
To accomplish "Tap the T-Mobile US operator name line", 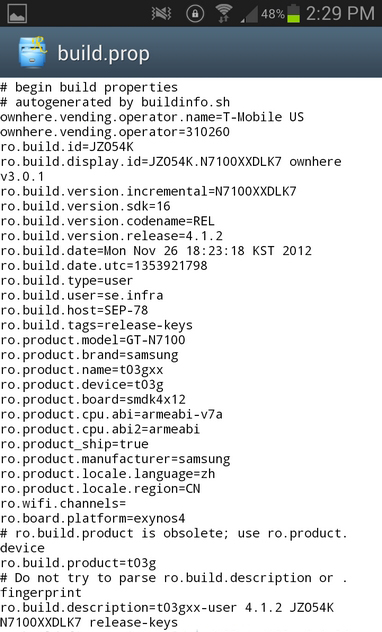I will tap(152, 117).
